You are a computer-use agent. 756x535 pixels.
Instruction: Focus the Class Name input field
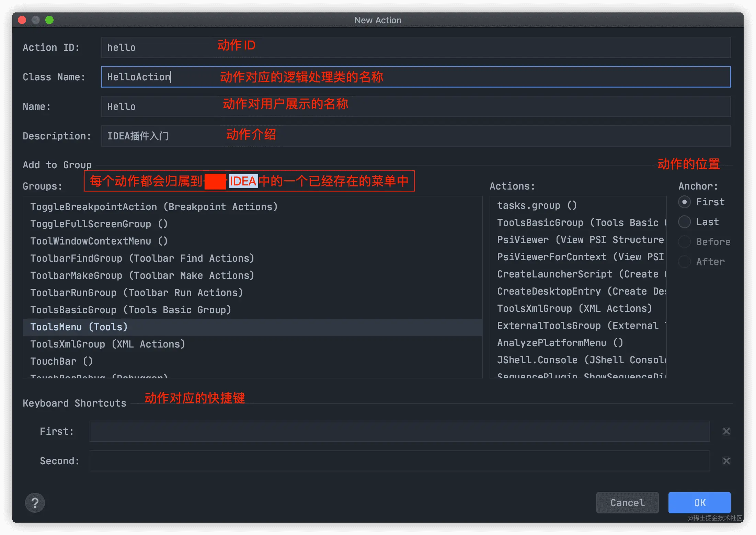pyautogui.click(x=416, y=77)
